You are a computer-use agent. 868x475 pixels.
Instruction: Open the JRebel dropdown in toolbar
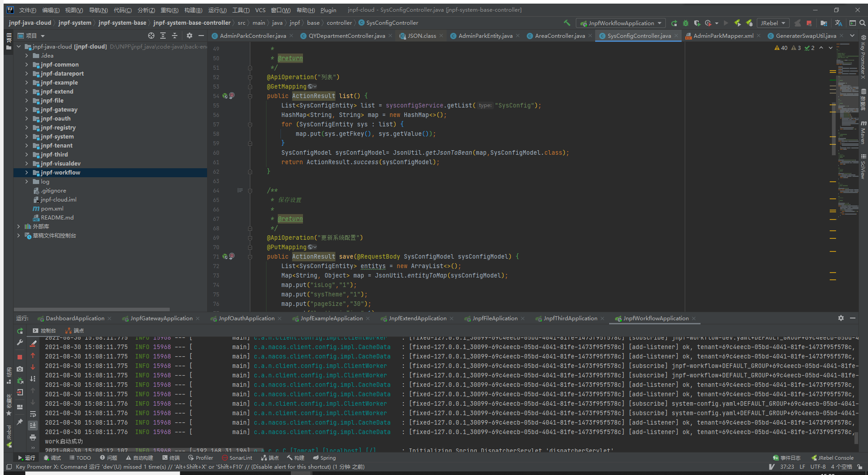coord(773,23)
